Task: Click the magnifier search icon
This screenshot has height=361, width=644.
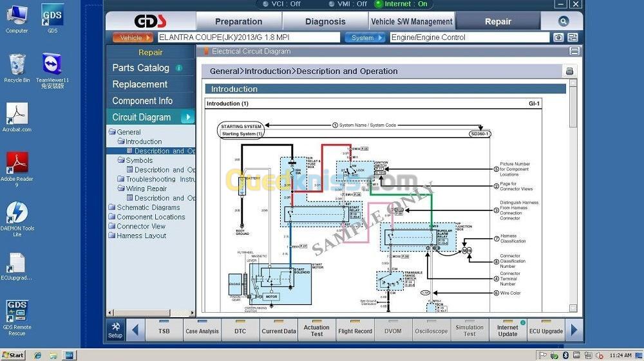Action: click(563, 21)
